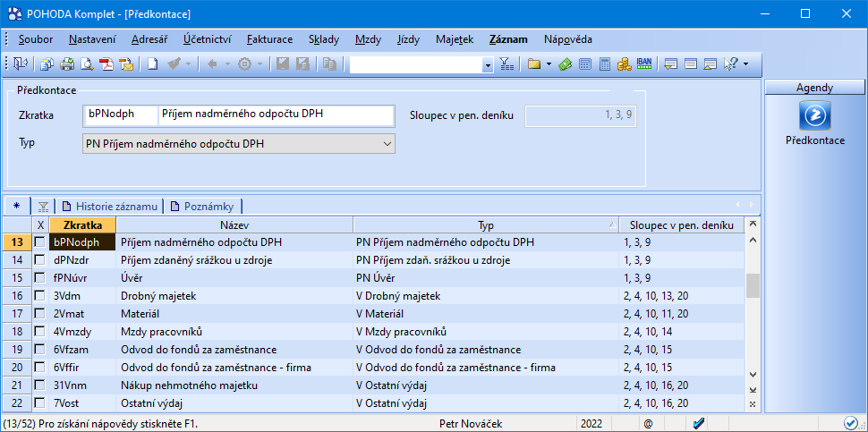This screenshot has height=432, width=868.
Task: Open the print reports copy icon
Action: point(47,64)
